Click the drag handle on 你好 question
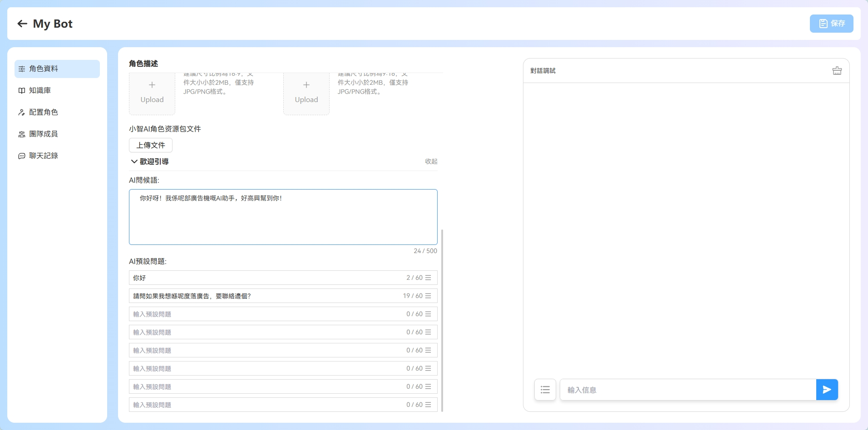The width and height of the screenshot is (868, 430). coord(428,278)
